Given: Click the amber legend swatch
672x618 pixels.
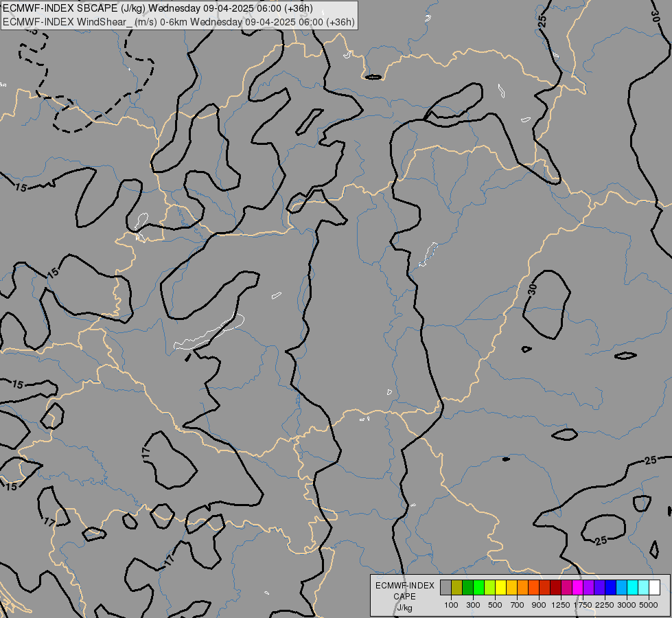Looking at the screenshot, I should 511,588.
